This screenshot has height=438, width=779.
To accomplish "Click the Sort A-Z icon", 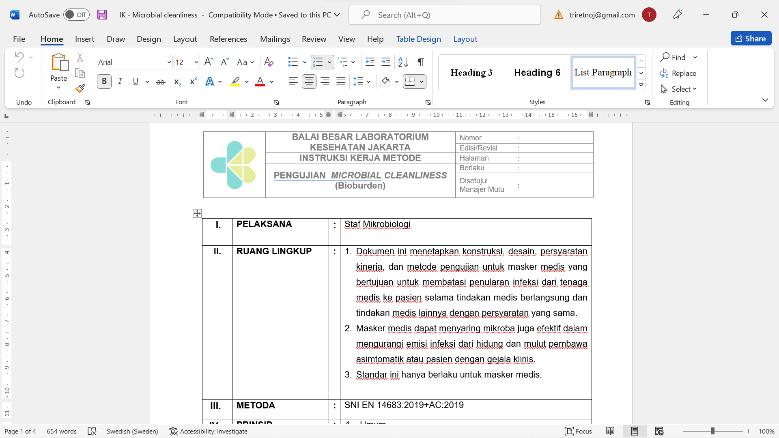I will [x=403, y=62].
